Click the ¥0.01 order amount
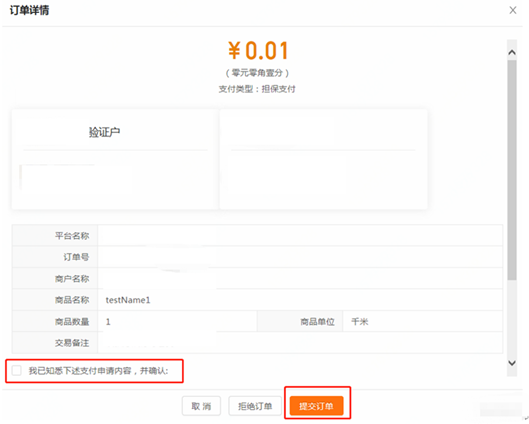The image size is (529, 424). tap(258, 51)
